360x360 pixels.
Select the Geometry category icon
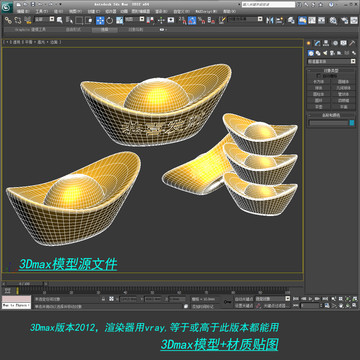(x=311, y=53)
